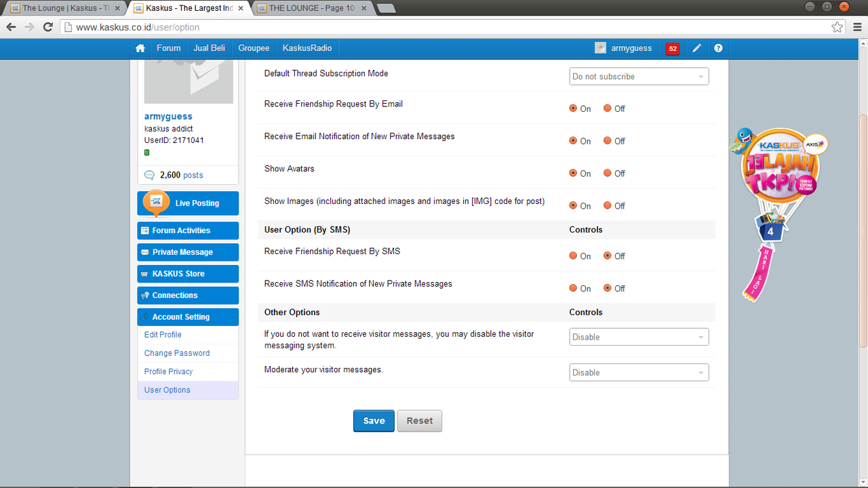
Task: Select Off for SMS private message notification
Action: (x=608, y=289)
